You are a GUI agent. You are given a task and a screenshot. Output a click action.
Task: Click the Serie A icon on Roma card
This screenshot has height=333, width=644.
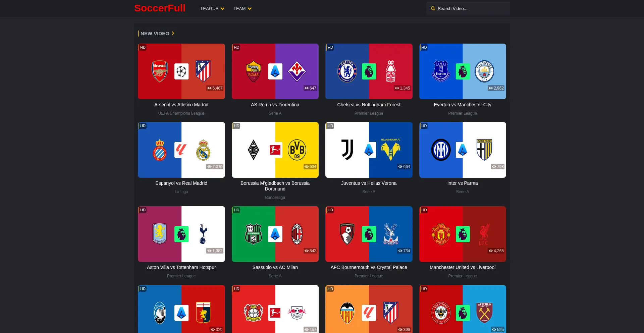[x=275, y=71]
